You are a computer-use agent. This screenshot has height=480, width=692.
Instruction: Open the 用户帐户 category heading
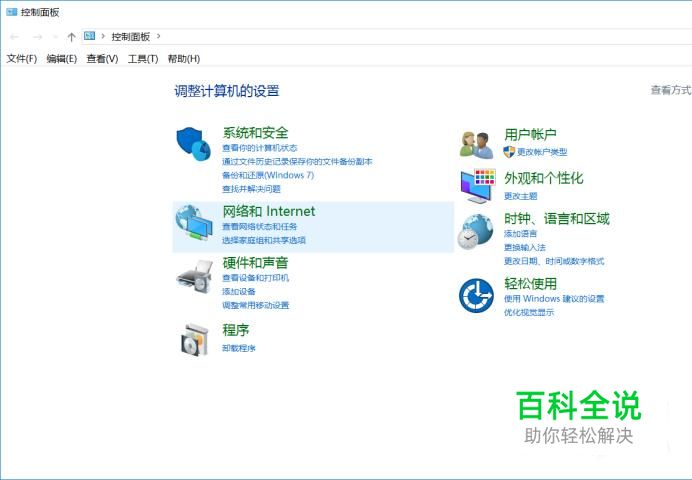(530, 135)
